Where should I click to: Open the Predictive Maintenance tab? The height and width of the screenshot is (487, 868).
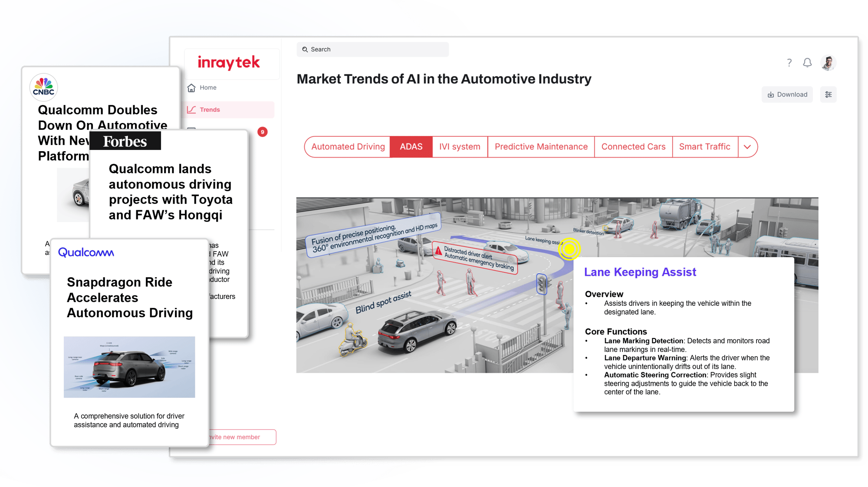(x=541, y=147)
